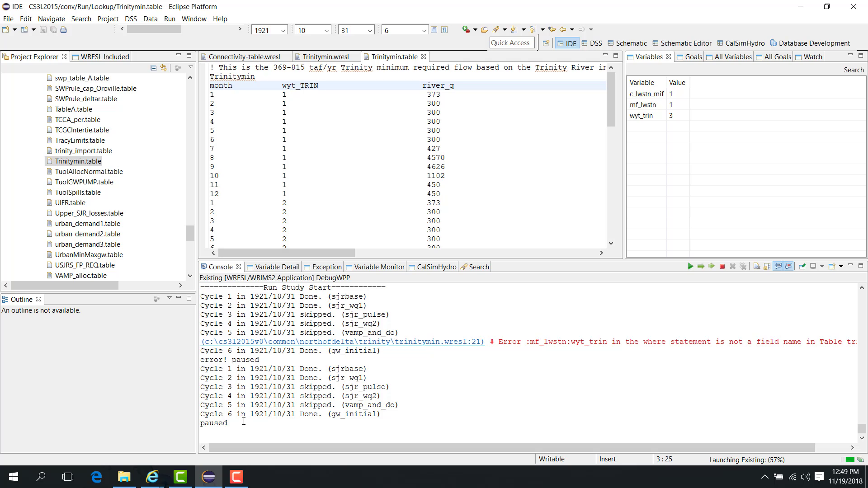Click the Save icon in the toolbar
This screenshot has width=868, height=488.
(43, 30)
